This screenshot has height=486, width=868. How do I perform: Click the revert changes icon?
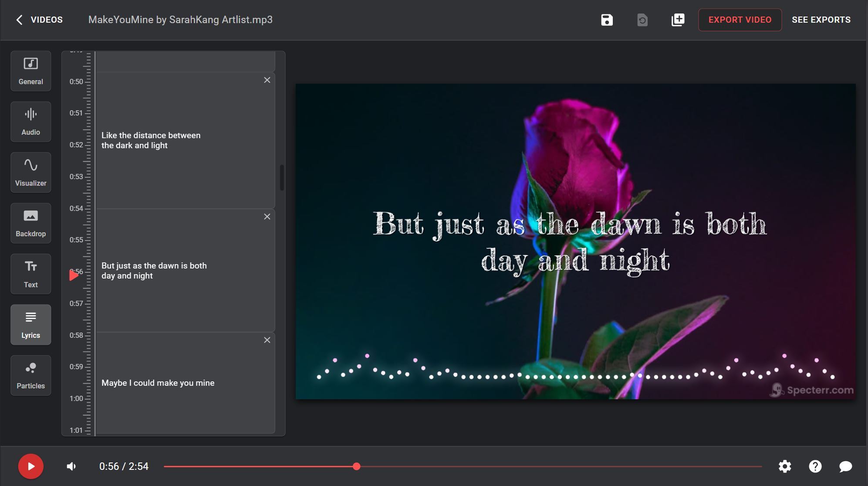click(x=641, y=20)
